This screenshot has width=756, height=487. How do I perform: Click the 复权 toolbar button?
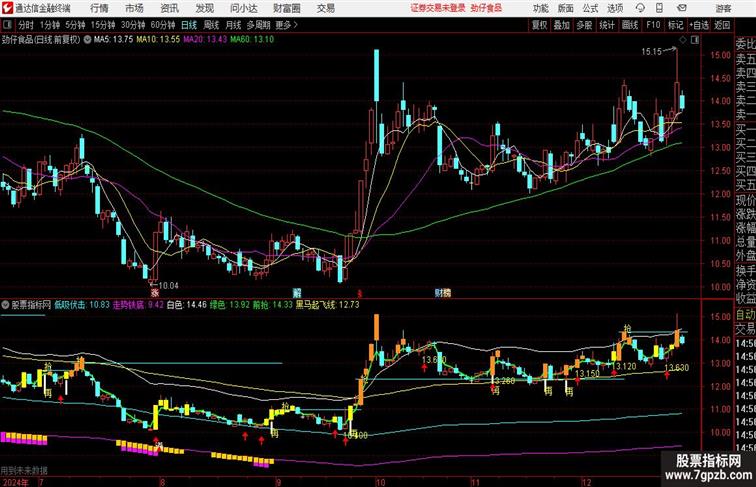coord(539,25)
